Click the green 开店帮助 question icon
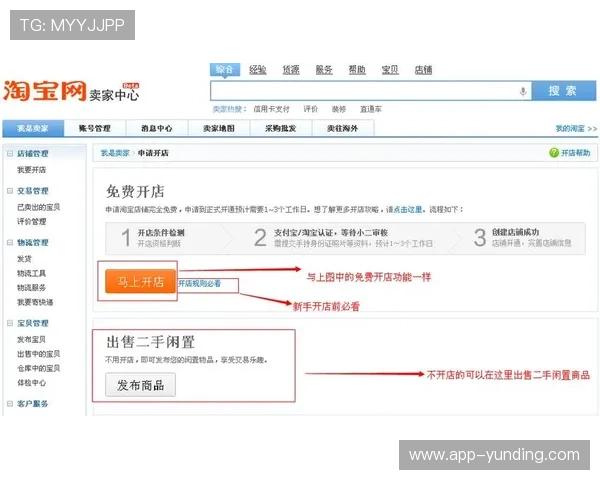This screenshot has width=600, height=480. tap(554, 153)
